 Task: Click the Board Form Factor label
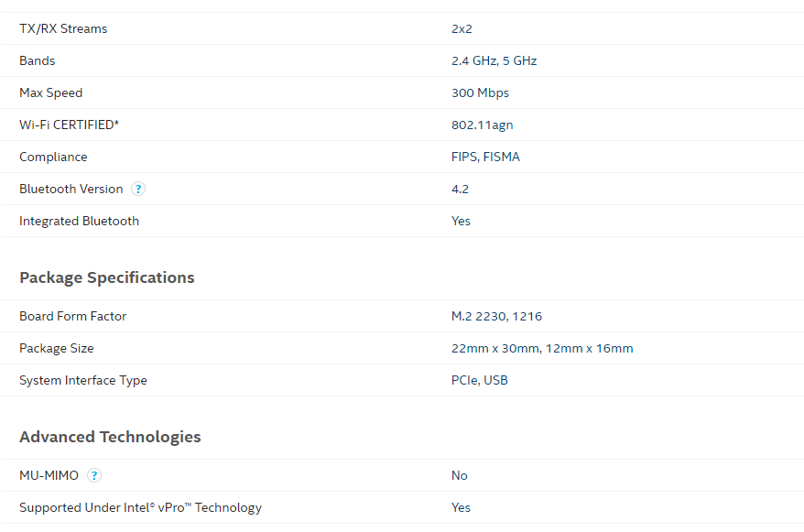73,316
